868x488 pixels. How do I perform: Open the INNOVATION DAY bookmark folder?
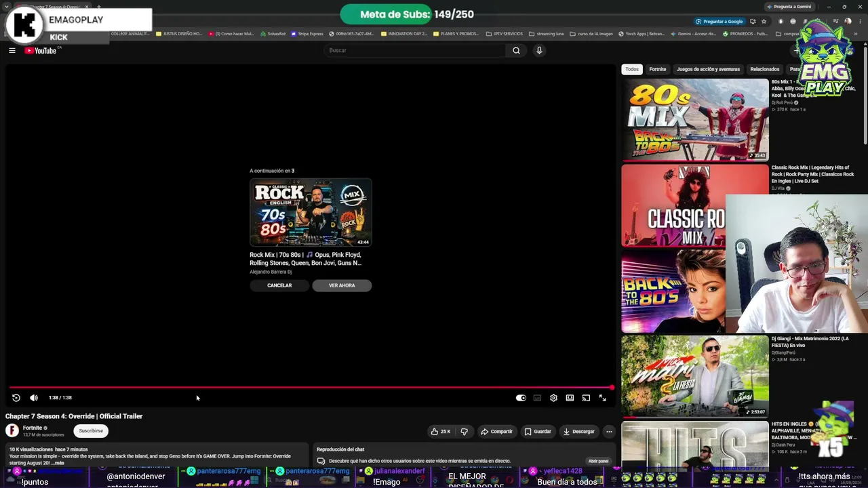[x=404, y=34]
